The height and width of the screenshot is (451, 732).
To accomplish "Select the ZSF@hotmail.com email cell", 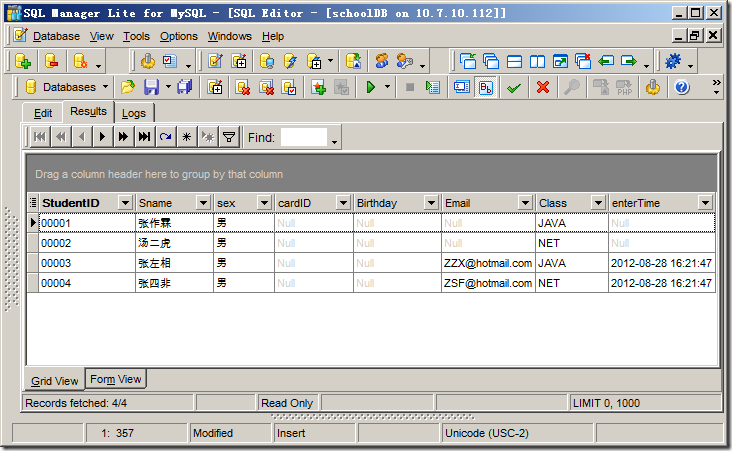I will (488, 283).
